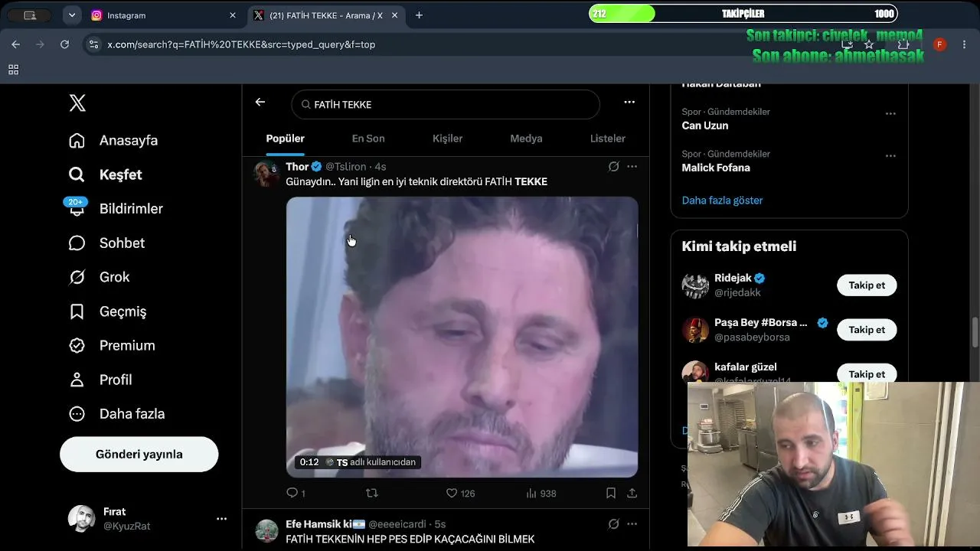Click Daha fazla göster under trends

click(722, 201)
